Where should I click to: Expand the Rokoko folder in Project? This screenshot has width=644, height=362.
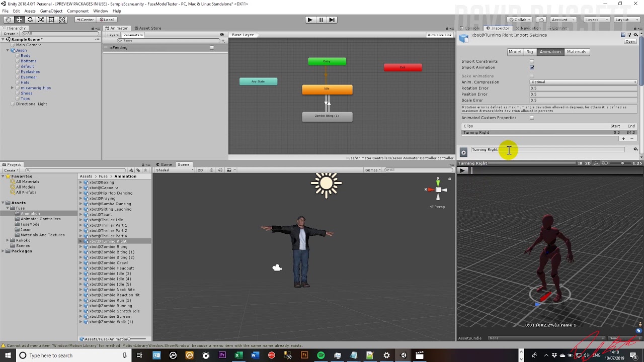pos(8,240)
